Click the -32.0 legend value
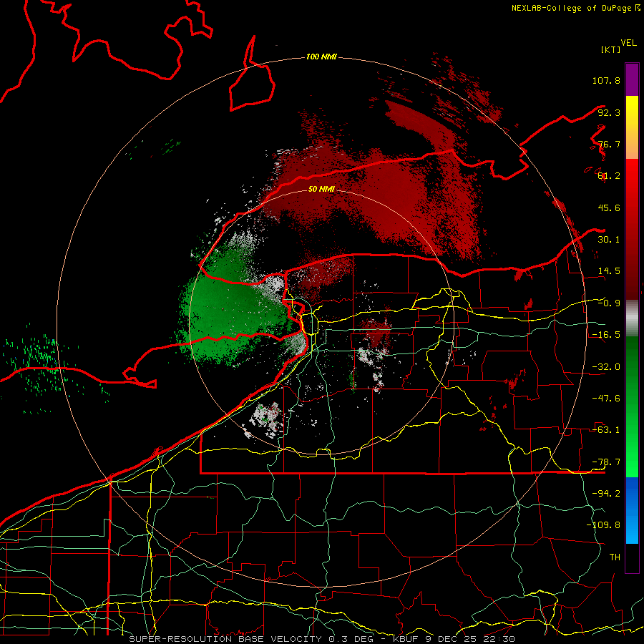The width and height of the screenshot is (644, 644). point(606,367)
